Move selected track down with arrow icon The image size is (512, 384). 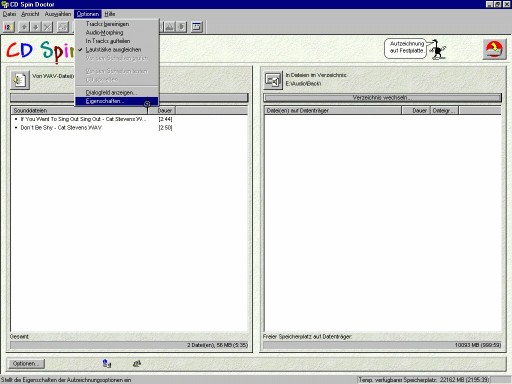(36, 27)
